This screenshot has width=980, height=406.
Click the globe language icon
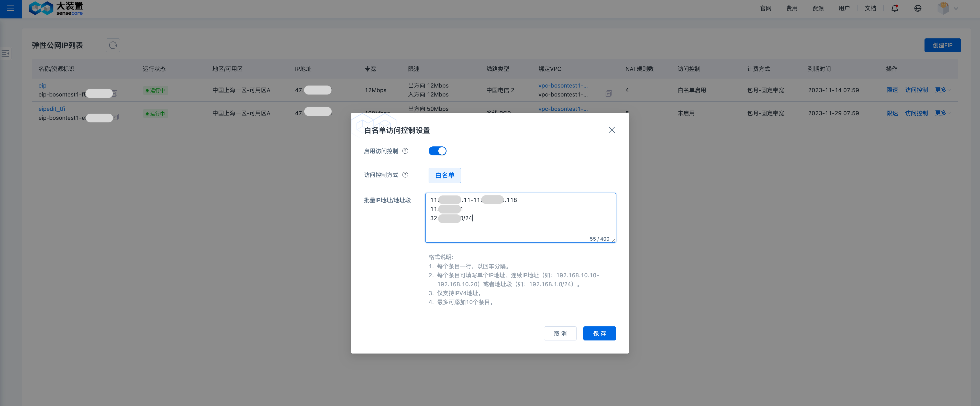918,8
